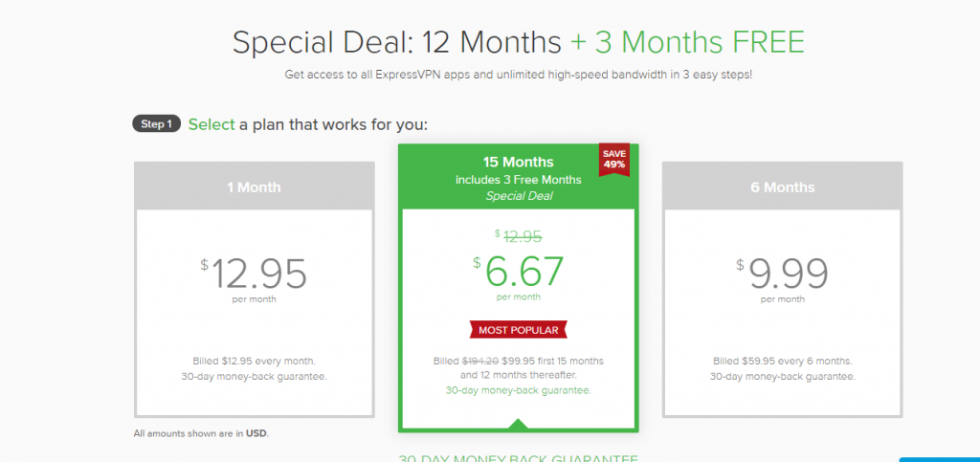Click the "Billed $12.95 every month" text
Image resolution: width=980 pixels, height=462 pixels.
pyautogui.click(x=254, y=362)
